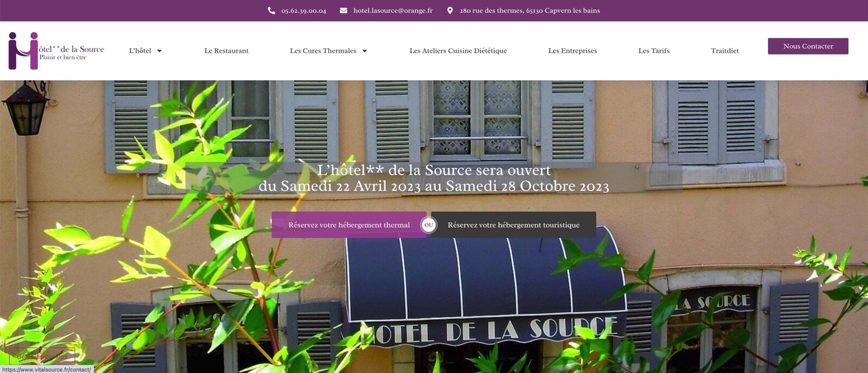Click the Hôtel de la Source logo

pos(56,51)
